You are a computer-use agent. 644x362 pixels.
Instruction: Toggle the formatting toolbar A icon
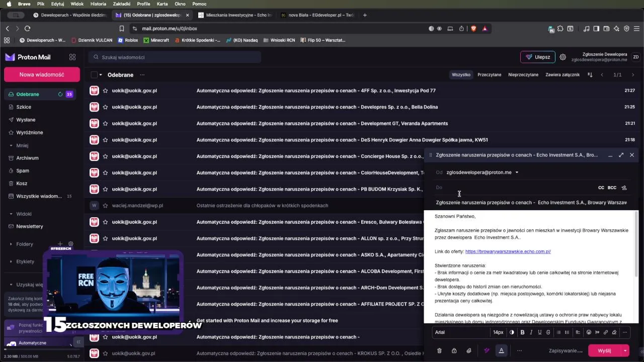point(501,351)
